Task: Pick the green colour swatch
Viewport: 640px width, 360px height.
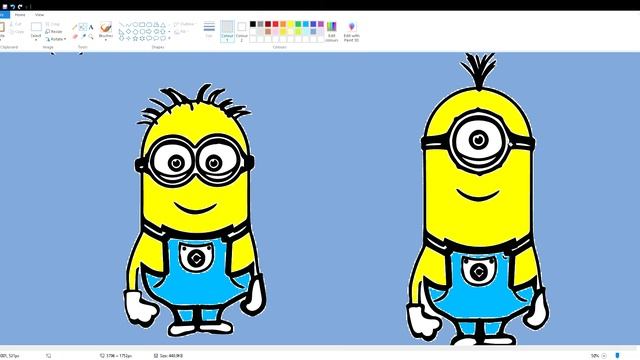Action: (x=298, y=24)
